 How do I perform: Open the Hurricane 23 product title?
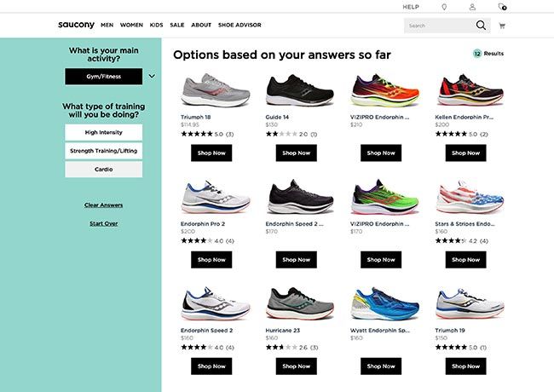283,330
